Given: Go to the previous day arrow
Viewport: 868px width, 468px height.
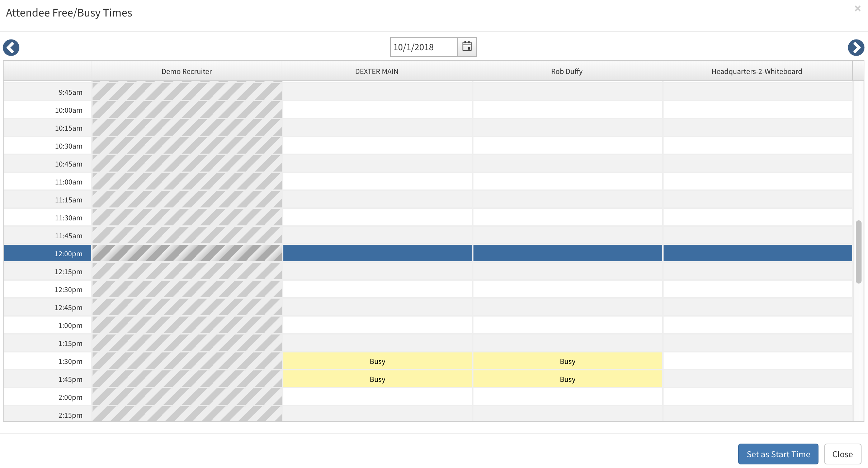Looking at the screenshot, I should 11,47.
